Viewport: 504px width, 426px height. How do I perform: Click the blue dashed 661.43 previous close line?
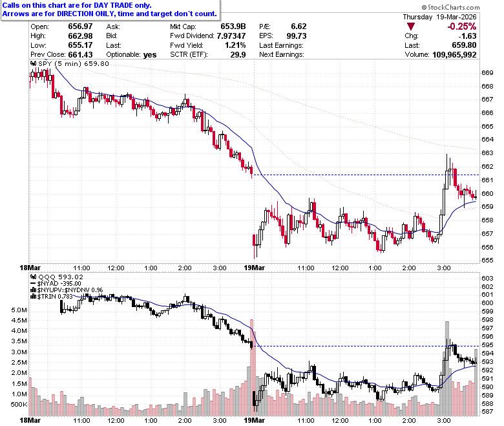point(366,175)
